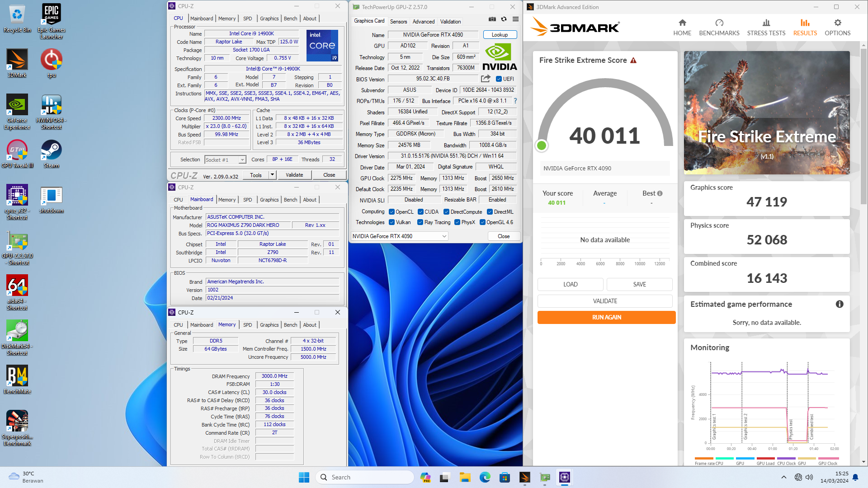
Task: Toggle the PhysX checkbox
Action: [x=457, y=222]
